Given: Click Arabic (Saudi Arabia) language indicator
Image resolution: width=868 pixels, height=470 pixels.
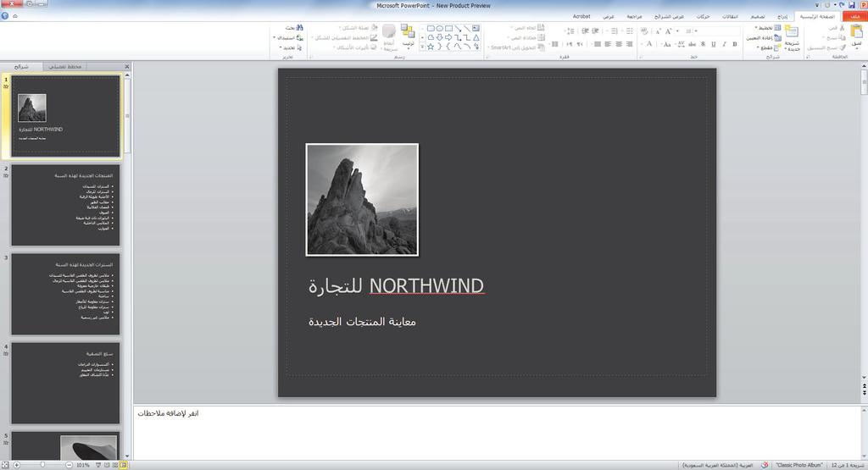Looking at the screenshot, I should [717, 465].
